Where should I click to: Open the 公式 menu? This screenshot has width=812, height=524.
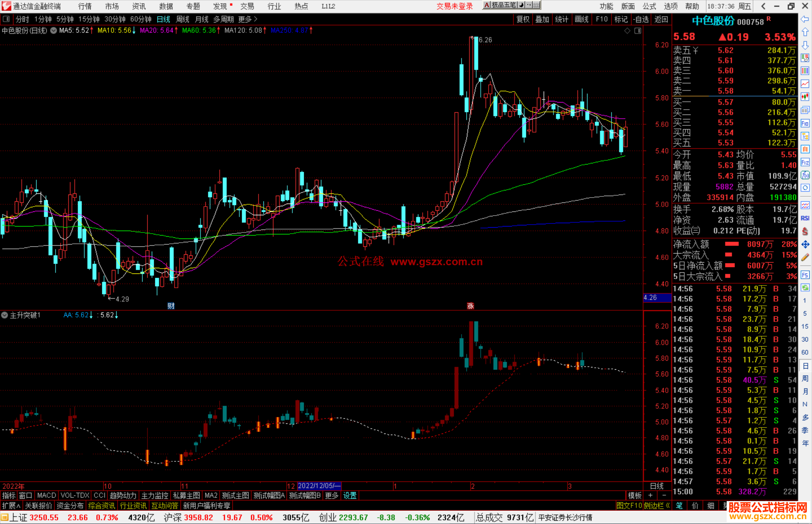point(649,6)
